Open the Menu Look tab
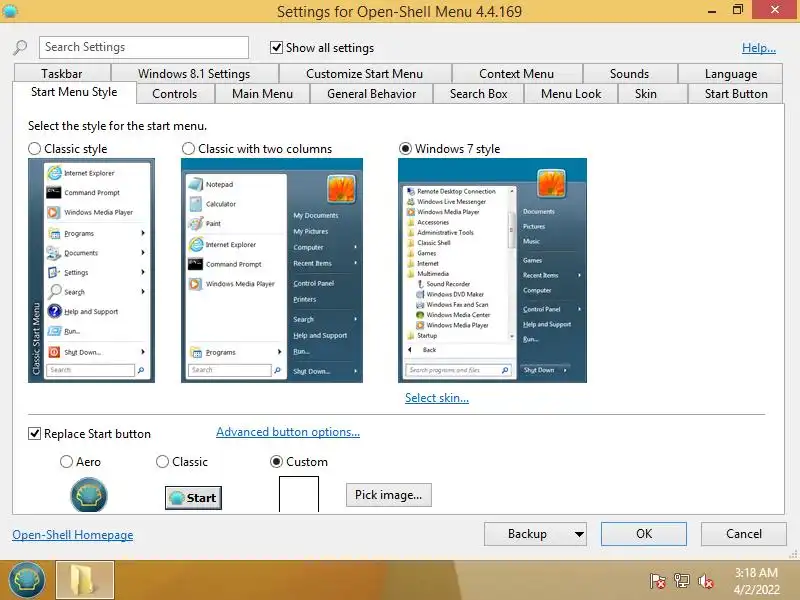This screenshot has height=600, width=800. [571, 94]
